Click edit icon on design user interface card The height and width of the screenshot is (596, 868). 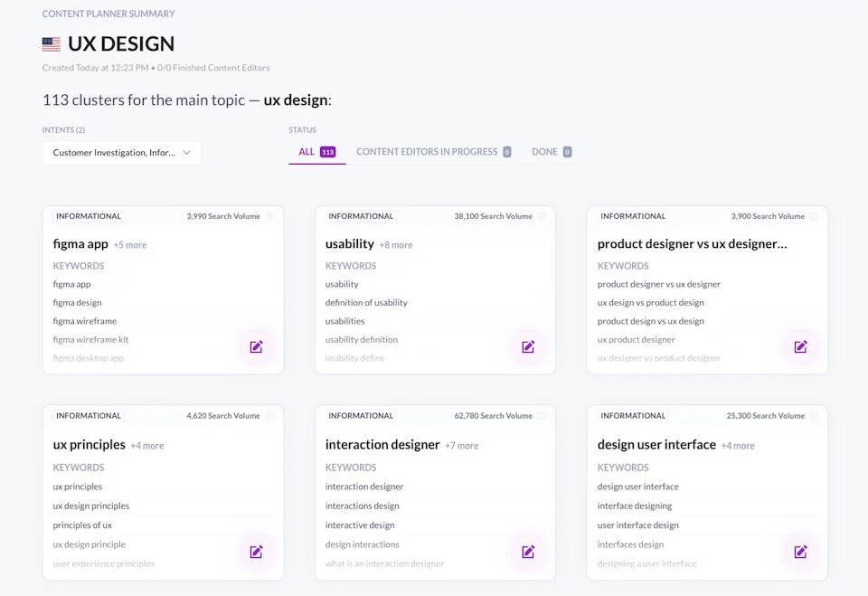tap(800, 552)
